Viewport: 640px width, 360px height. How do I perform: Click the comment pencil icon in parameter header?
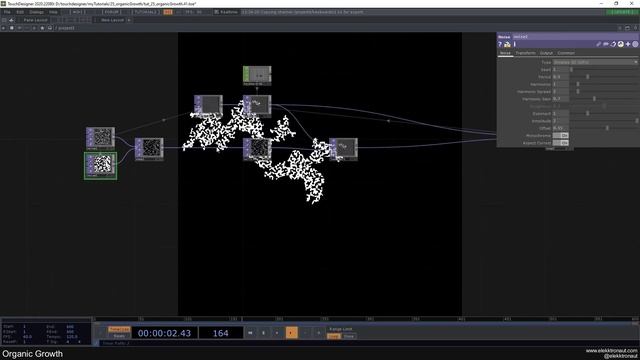click(x=598, y=44)
